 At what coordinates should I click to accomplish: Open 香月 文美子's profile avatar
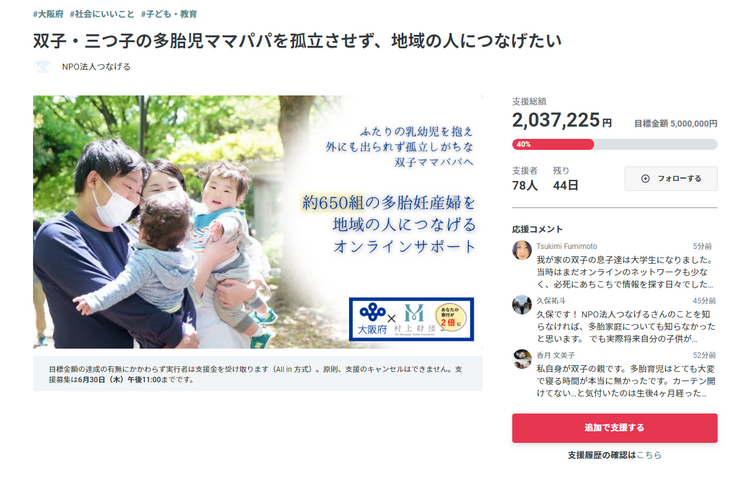coord(521,359)
